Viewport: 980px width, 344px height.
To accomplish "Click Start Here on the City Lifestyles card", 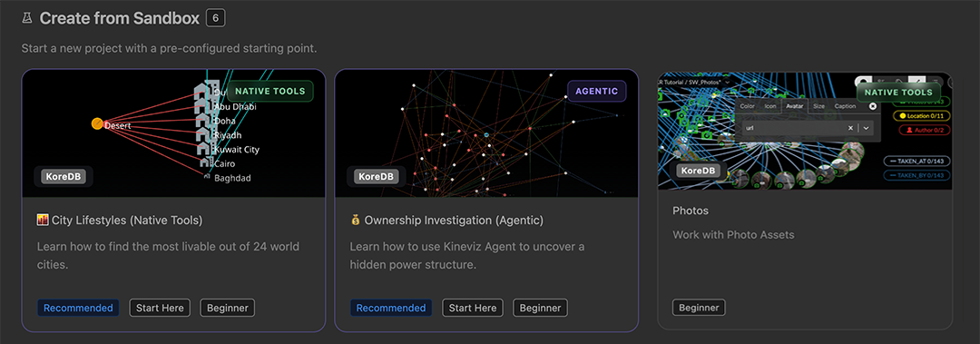I will click(x=160, y=308).
